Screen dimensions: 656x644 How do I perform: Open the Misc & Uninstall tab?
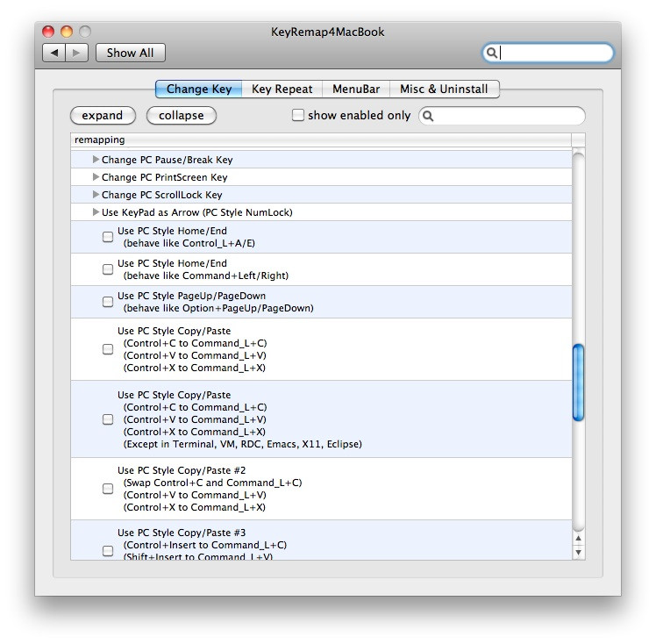444,89
